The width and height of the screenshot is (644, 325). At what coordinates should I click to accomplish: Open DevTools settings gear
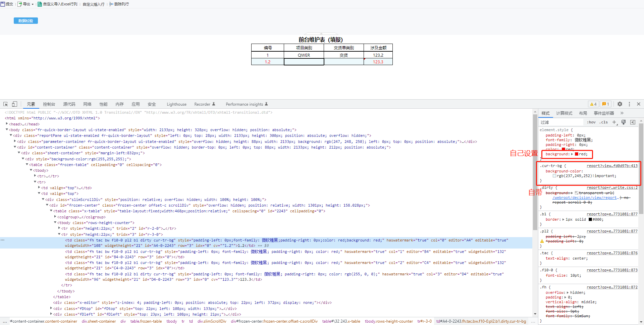(x=620, y=104)
